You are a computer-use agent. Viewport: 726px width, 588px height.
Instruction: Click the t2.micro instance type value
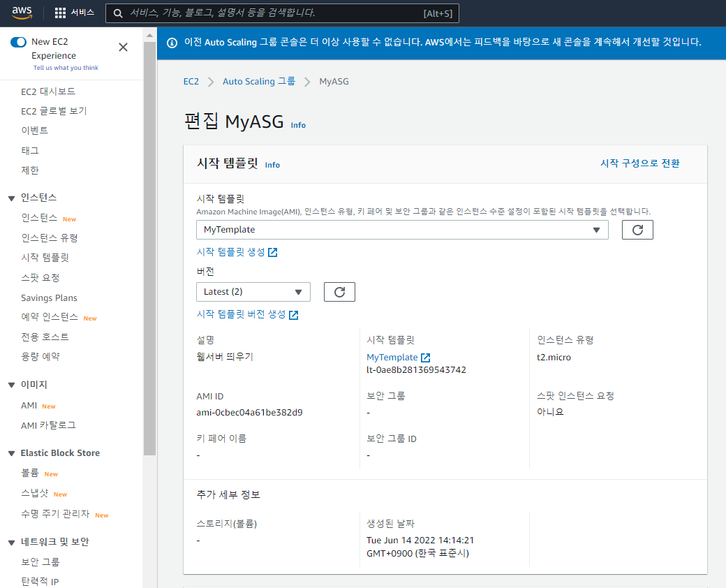554,358
